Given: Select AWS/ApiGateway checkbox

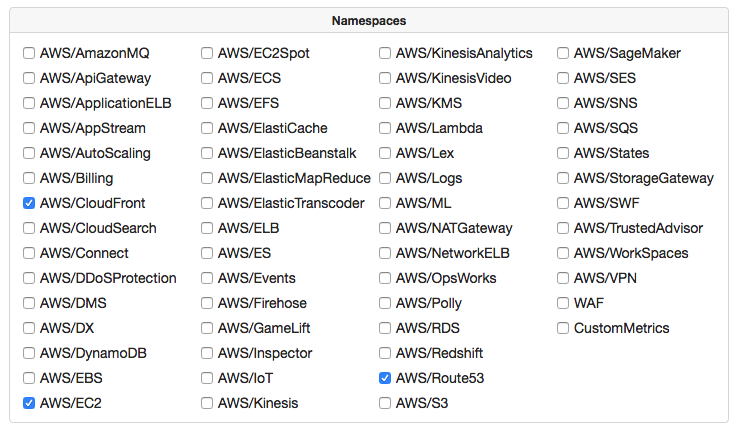Looking at the screenshot, I should click(x=29, y=78).
